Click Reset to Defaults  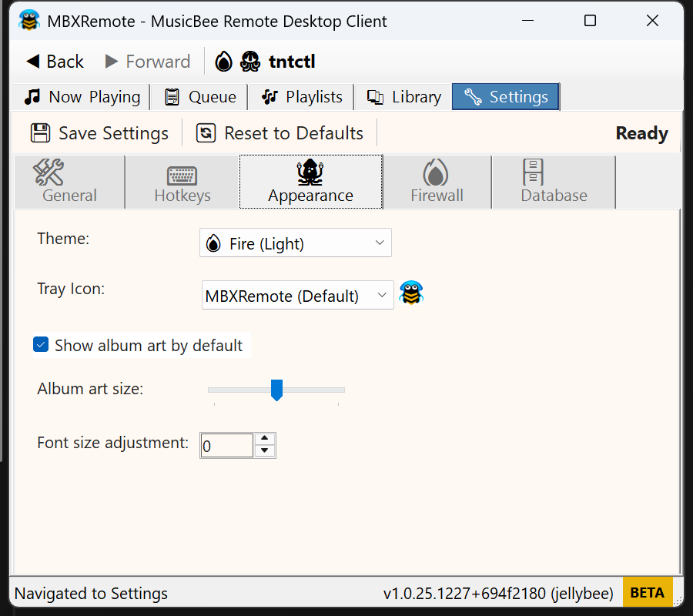tap(280, 133)
